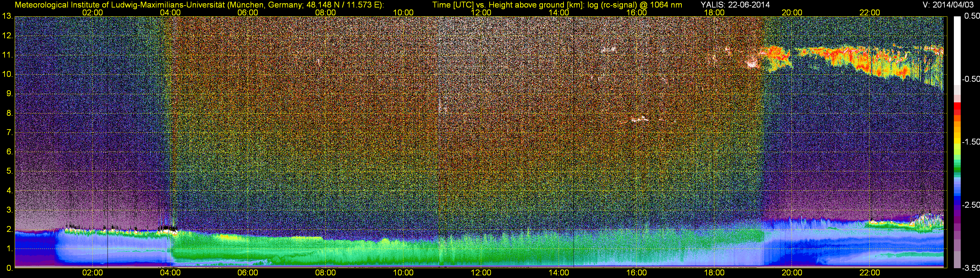Screen dimensions: 980x278
Task: Click 04:00 on the bottom time axis
Action: [x=170, y=273]
